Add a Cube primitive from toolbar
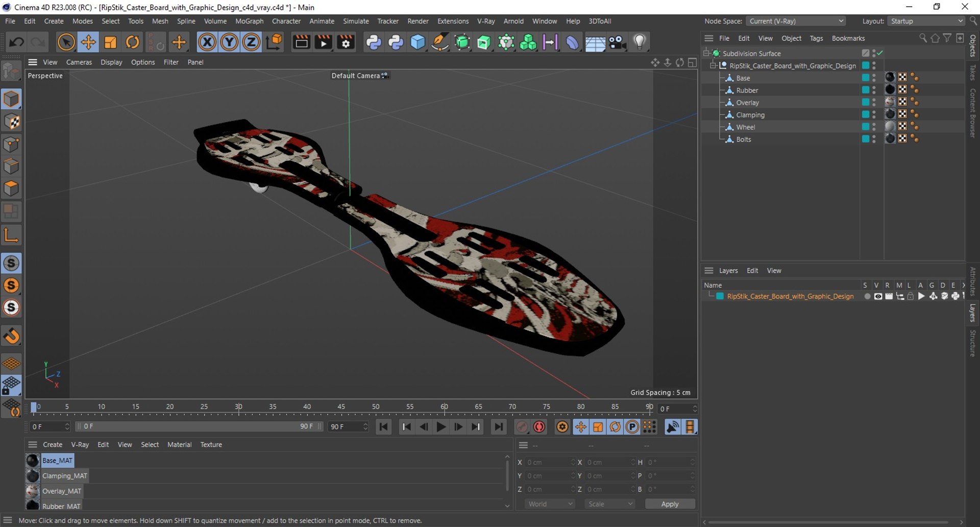The width and height of the screenshot is (980, 527). (418, 42)
